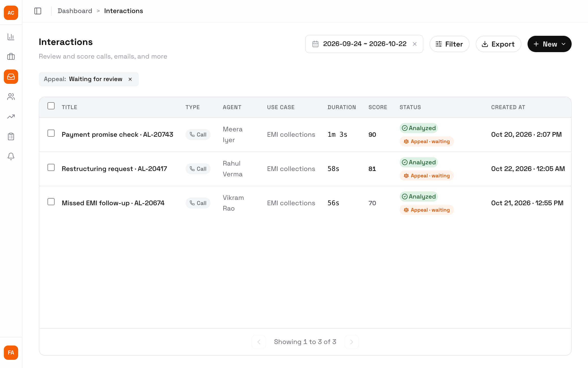Open the notifications bell icon

11,156
